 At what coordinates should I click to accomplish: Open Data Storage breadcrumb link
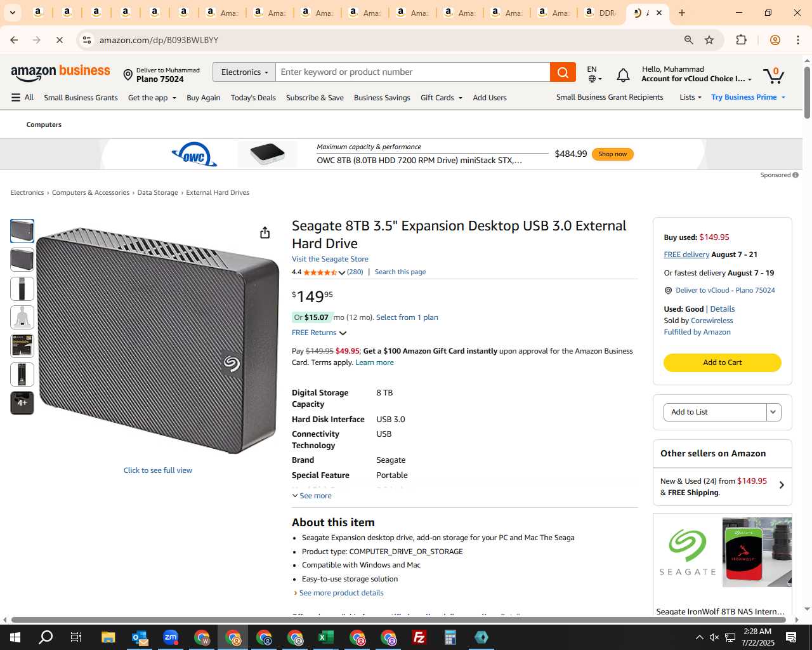coord(157,192)
